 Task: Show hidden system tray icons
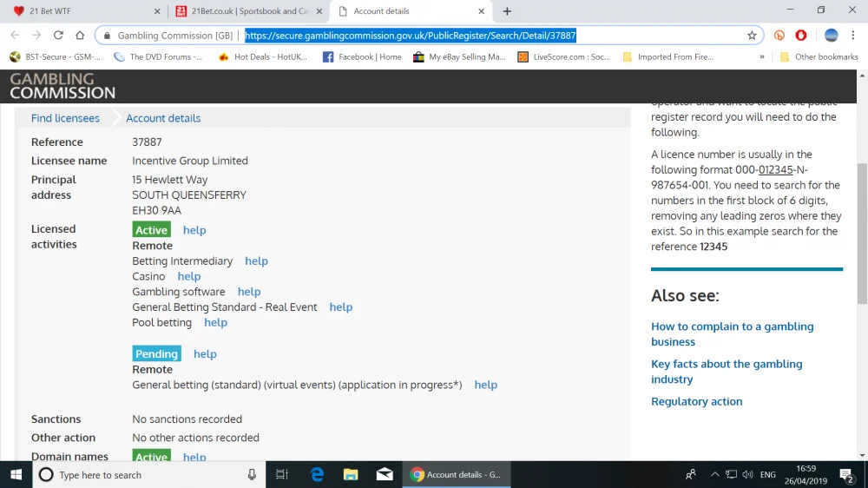[714, 475]
